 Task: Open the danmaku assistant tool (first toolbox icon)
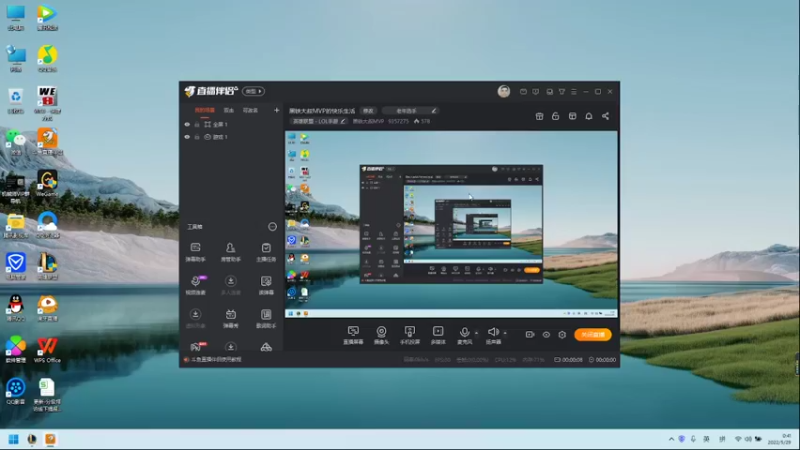pos(195,252)
